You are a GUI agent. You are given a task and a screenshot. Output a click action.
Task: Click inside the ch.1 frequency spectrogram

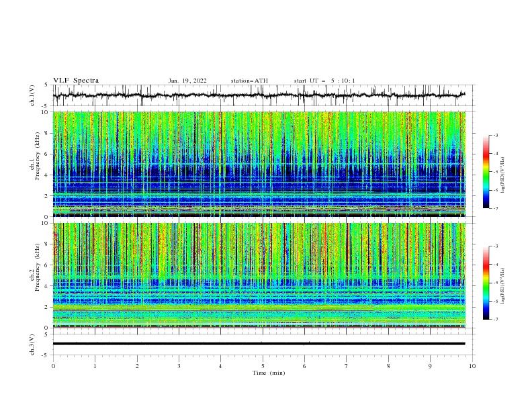point(259,164)
